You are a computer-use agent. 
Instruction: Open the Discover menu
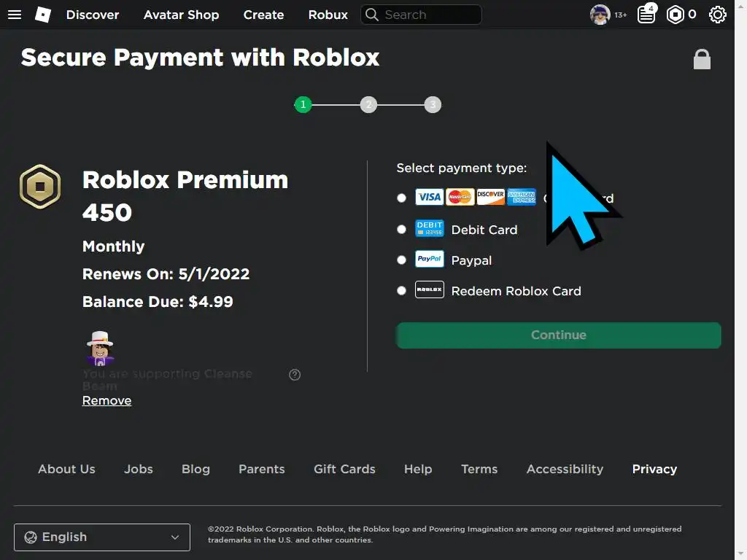pyautogui.click(x=93, y=15)
